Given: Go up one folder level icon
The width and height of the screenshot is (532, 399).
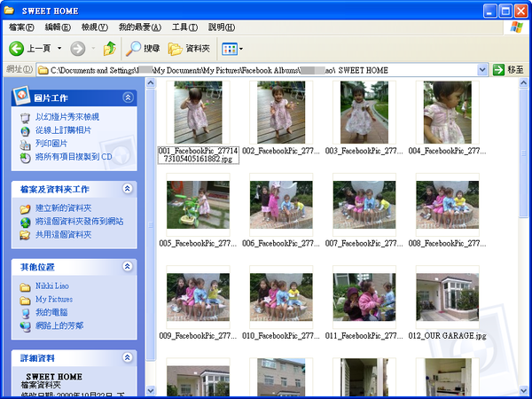Looking at the screenshot, I should click(110, 49).
